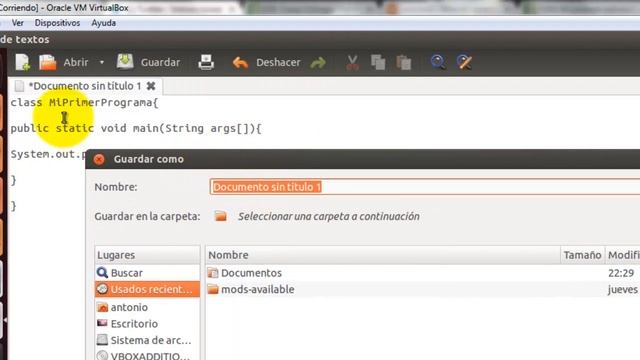
Task: Select the Documento sin título 1 tab
Action: coord(84,86)
